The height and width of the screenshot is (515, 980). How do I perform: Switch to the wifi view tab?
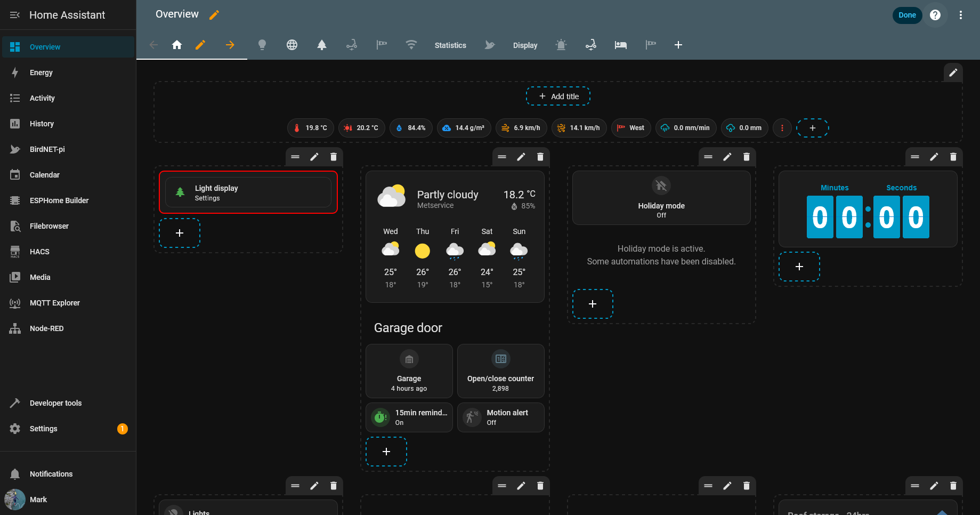[411, 45]
